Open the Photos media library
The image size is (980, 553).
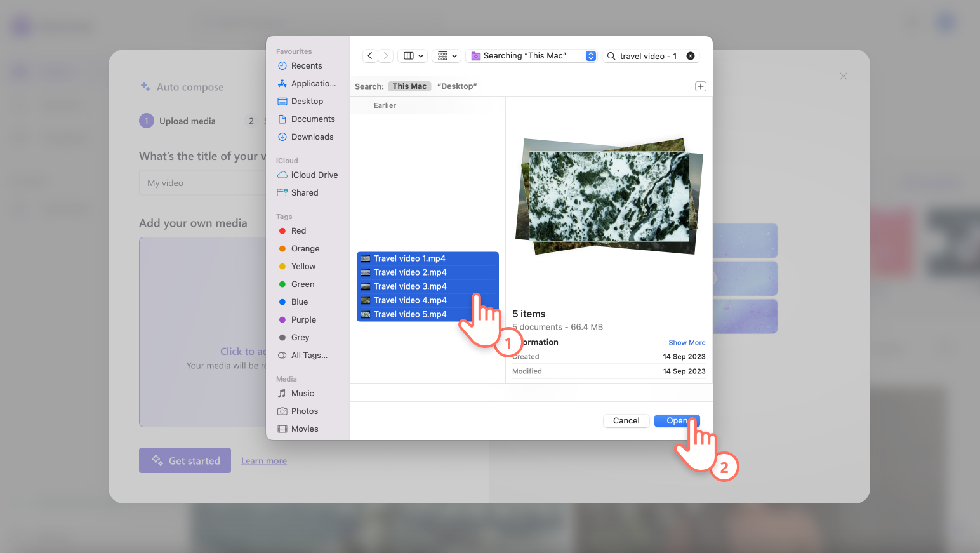(x=304, y=411)
